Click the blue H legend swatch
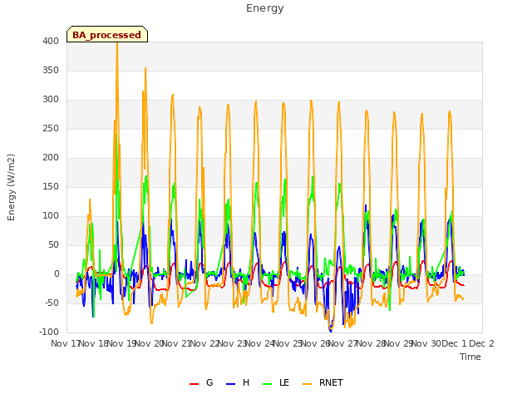 (230, 384)
